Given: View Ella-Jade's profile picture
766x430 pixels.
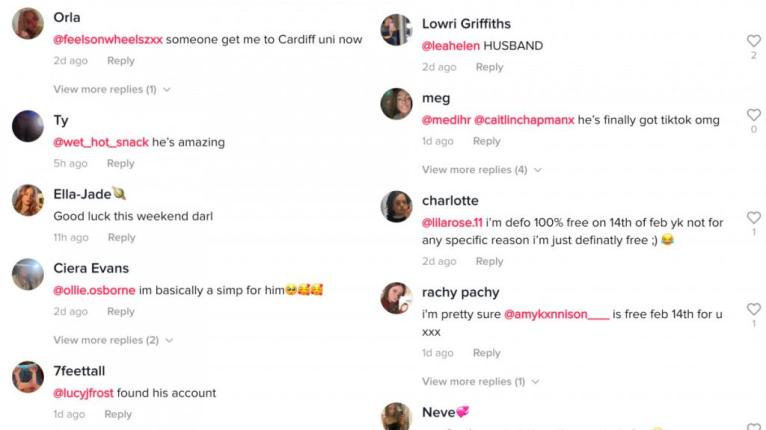Looking at the screenshot, I should [28, 200].
